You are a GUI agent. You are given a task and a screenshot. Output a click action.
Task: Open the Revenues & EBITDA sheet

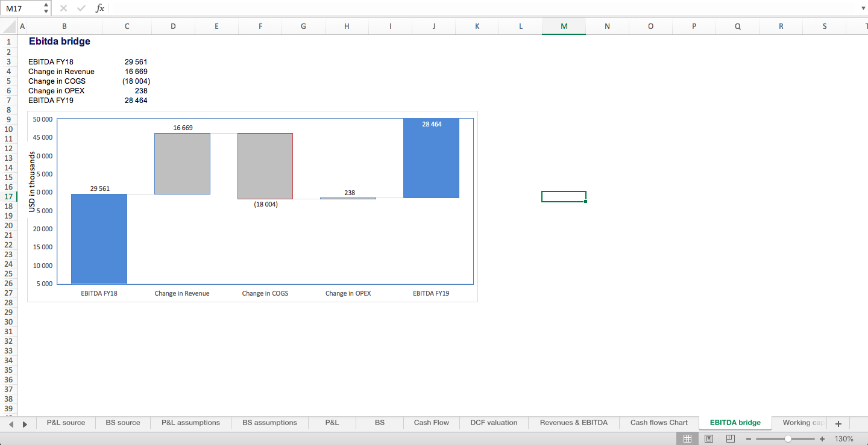pos(573,423)
